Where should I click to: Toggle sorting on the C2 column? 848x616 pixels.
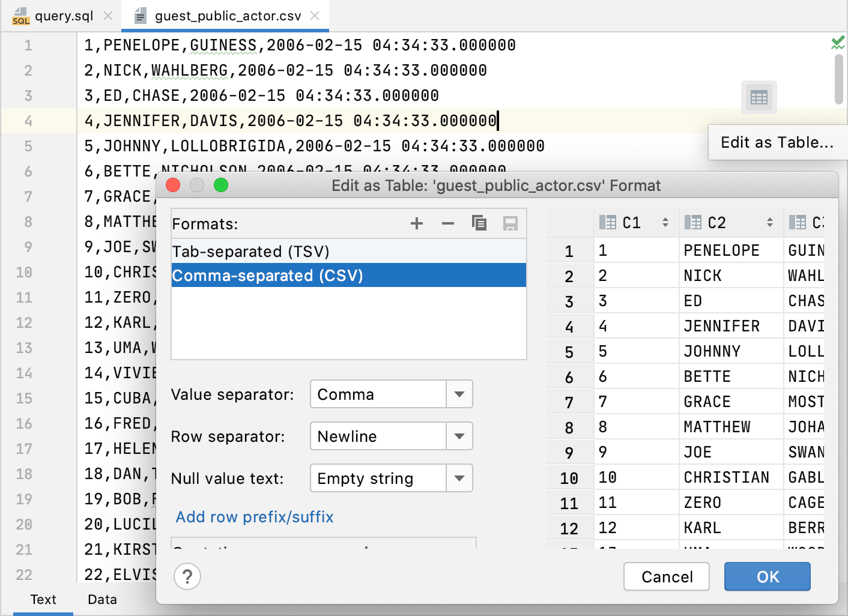click(x=770, y=222)
